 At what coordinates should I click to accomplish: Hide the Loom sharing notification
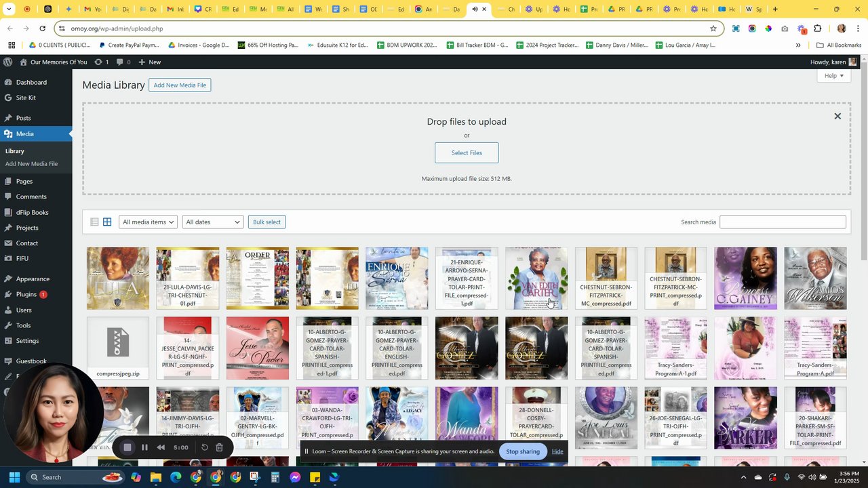coord(557,451)
